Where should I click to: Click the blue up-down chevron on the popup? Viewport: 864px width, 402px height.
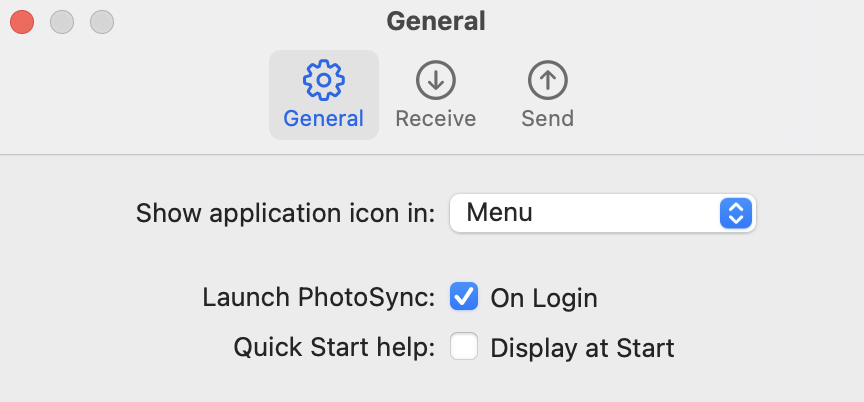[x=736, y=213]
